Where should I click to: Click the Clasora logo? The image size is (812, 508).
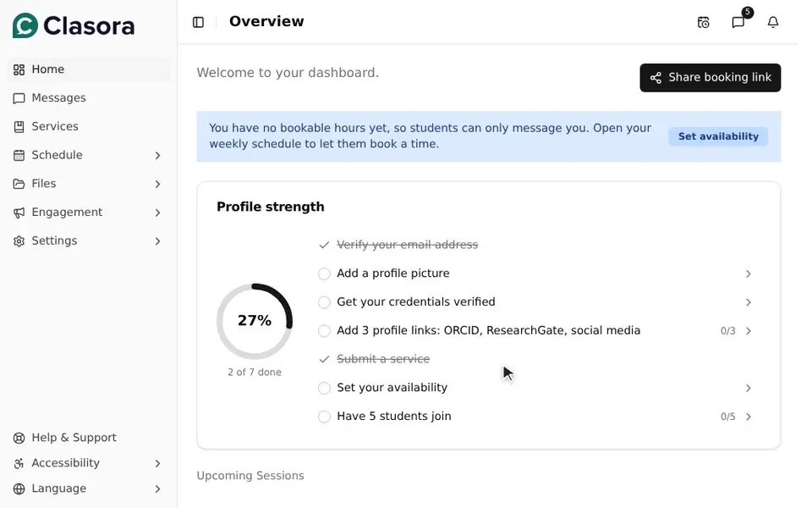[x=74, y=25]
